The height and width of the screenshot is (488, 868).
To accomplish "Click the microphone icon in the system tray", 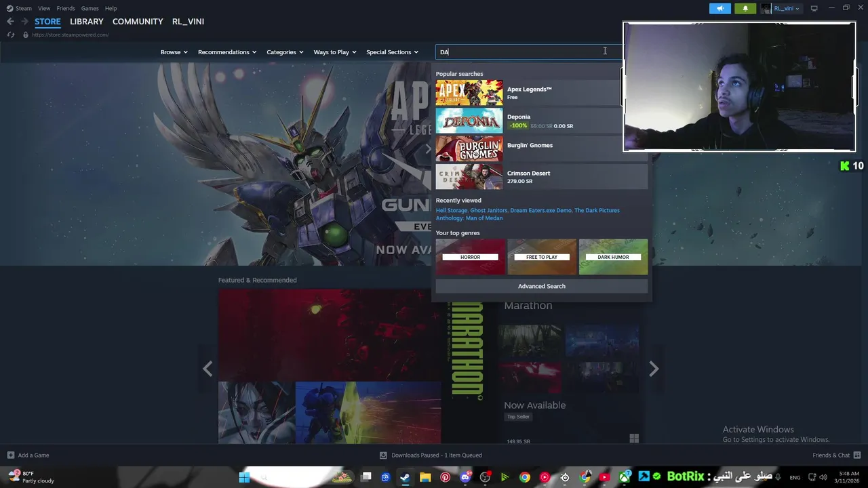I will tap(778, 477).
